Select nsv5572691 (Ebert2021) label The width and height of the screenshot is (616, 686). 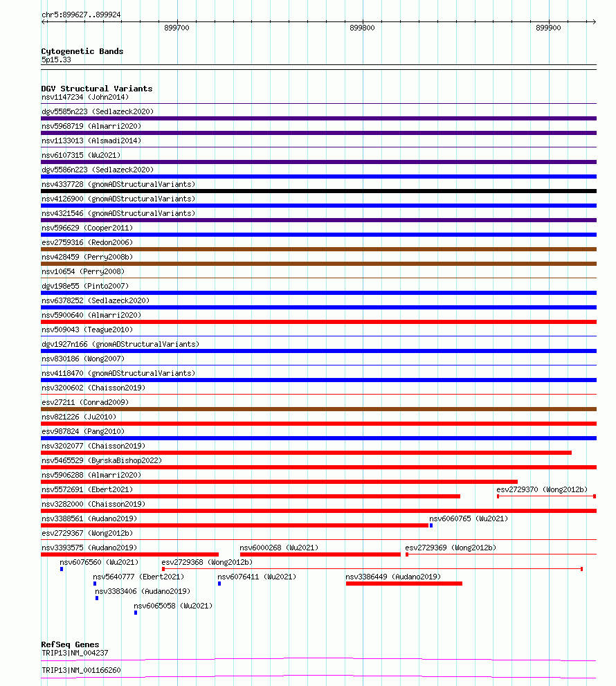87,489
